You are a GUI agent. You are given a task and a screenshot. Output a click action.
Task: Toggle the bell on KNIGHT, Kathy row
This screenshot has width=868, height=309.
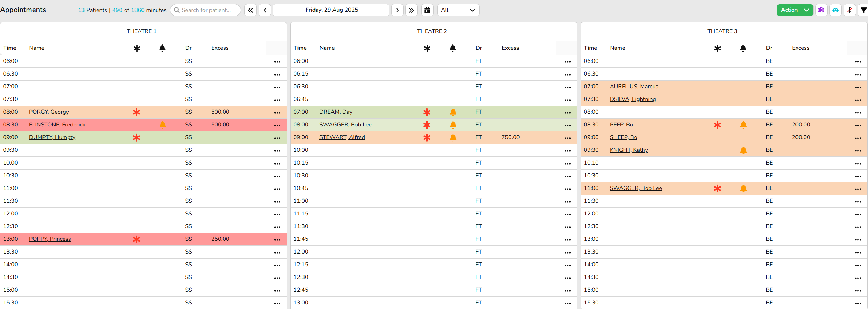point(743,150)
